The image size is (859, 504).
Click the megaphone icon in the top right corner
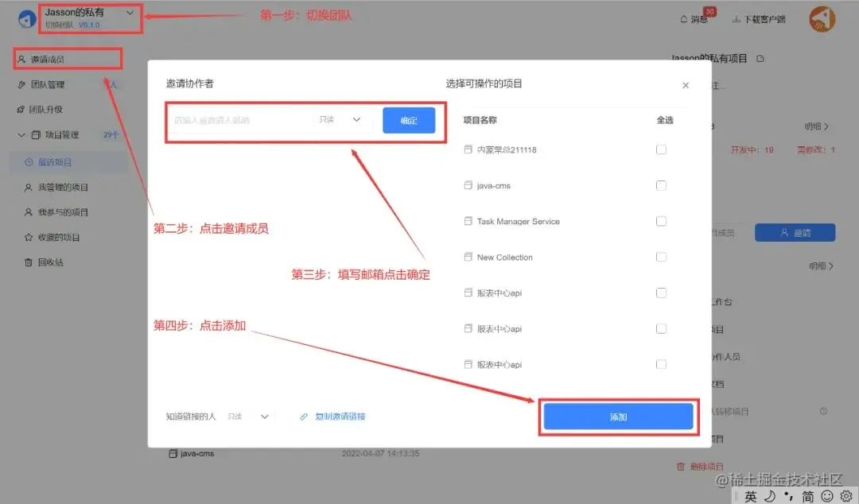(823, 18)
